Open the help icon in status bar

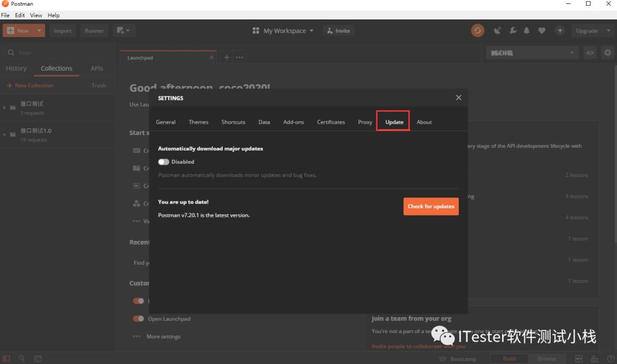coord(611,358)
